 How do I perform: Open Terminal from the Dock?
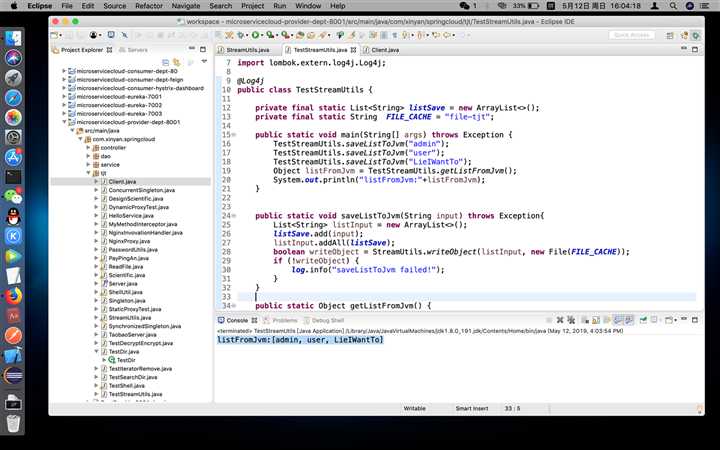(13, 177)
